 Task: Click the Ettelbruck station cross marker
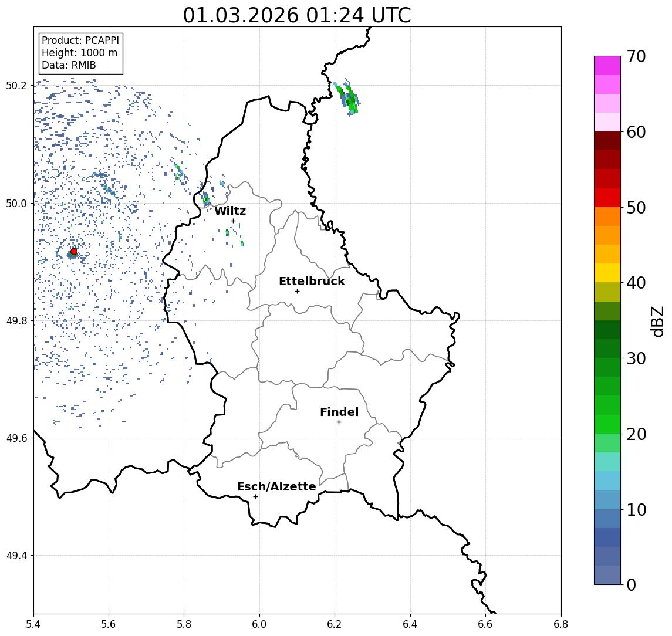[297, 292]
